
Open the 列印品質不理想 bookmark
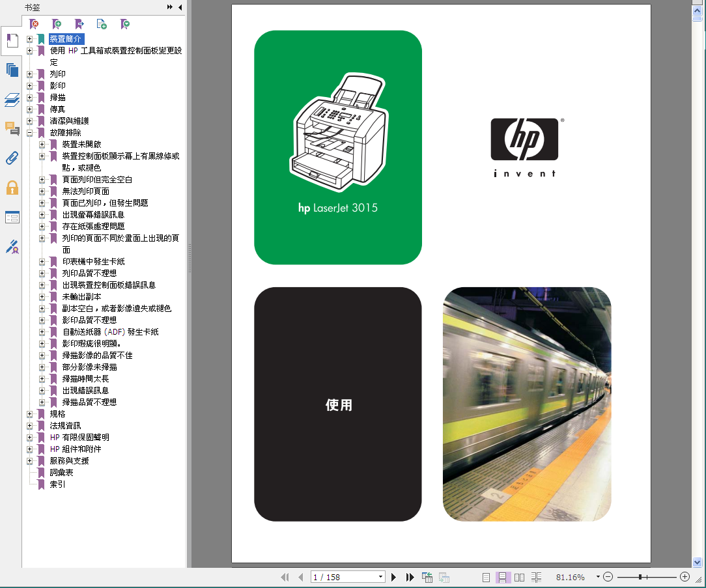coord(90,273)
